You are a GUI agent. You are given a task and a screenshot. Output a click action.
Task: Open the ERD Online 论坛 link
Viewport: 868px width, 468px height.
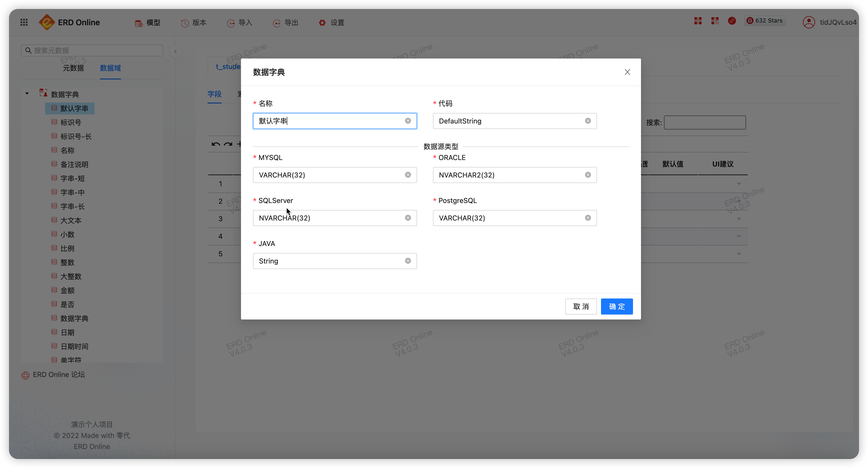(x=53, y=375)
